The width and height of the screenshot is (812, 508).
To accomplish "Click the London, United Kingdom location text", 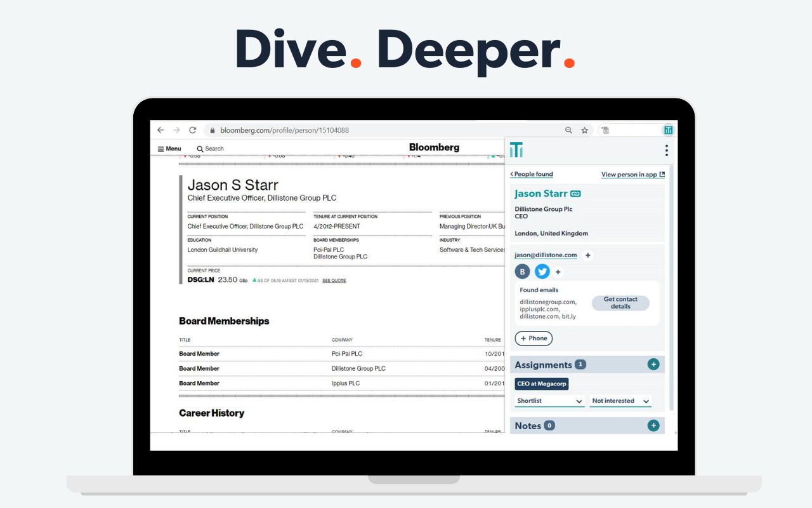I will pos(551,234).
